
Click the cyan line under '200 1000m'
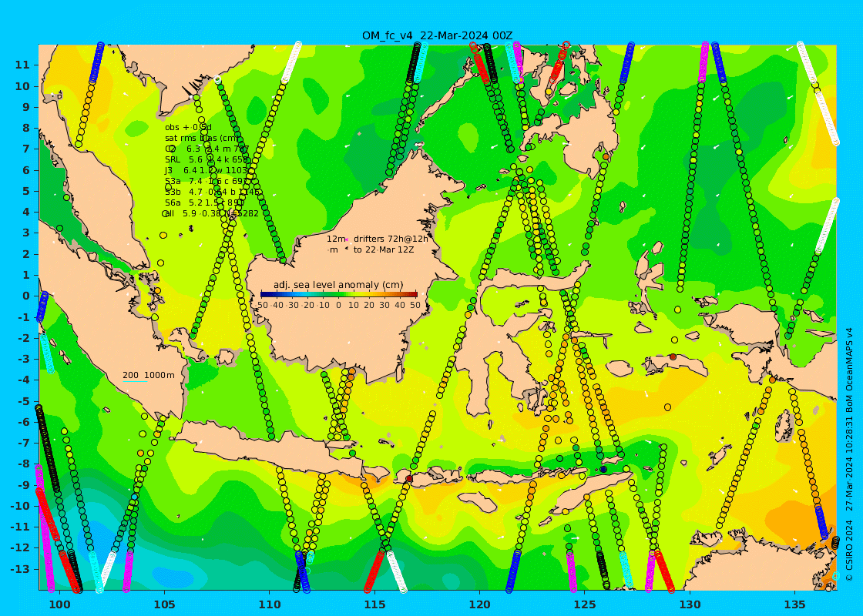pyautogui.click(x=136, y=381)
